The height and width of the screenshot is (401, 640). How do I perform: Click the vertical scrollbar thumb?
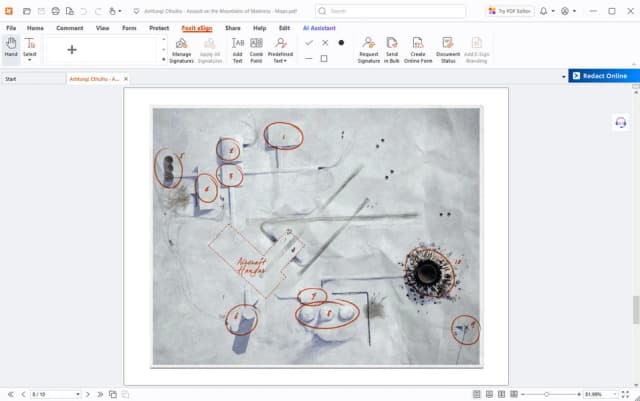click(636, 310)
